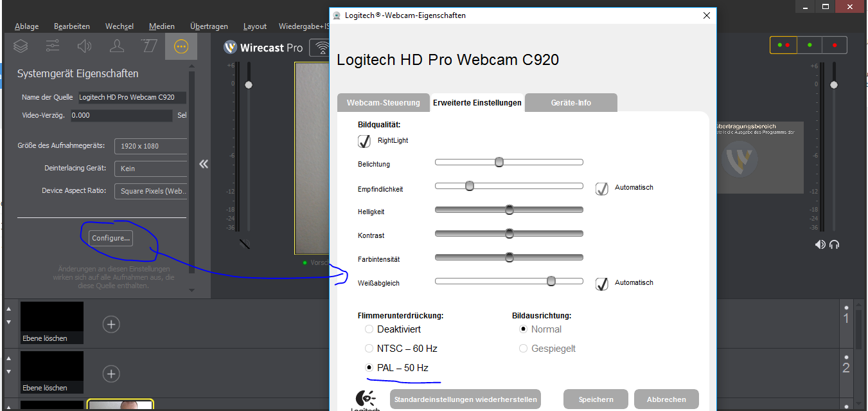Select layer 2 Ebene löschen thumbnail
Image resolution: width=868 pixels, height=411 pixels.
[x=52, y=372]
